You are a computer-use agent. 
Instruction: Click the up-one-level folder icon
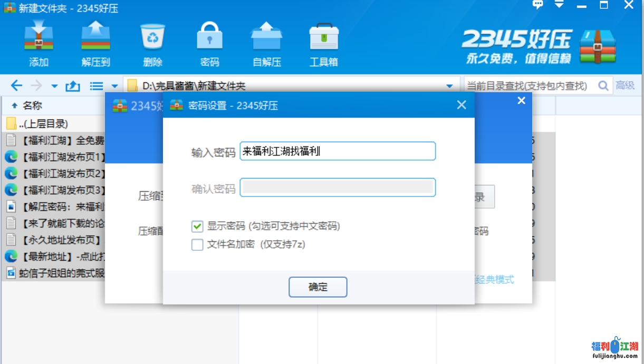(x=73, y=86)
